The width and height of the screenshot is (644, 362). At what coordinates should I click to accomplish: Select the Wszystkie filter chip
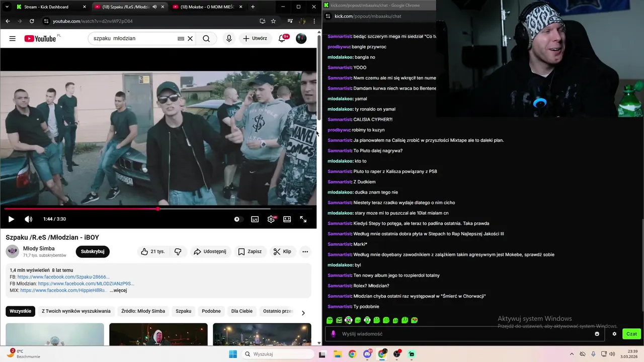pyautogui.click(x=21, y=311)
